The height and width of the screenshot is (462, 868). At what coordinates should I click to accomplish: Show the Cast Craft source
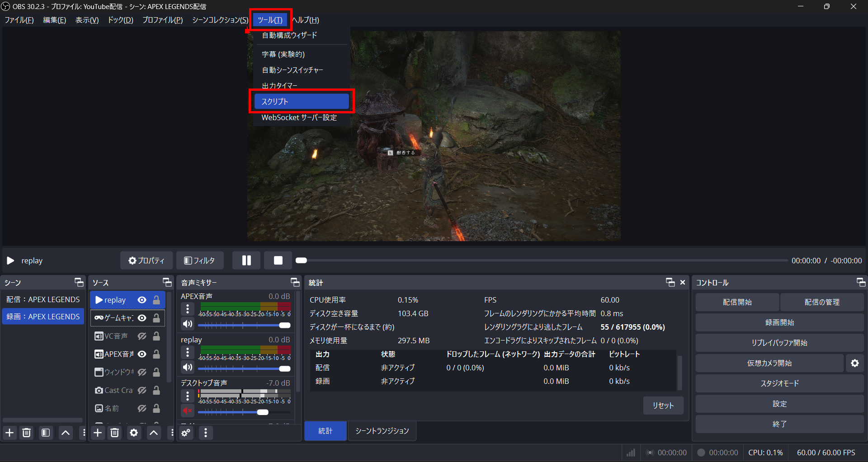click(142, 390)
